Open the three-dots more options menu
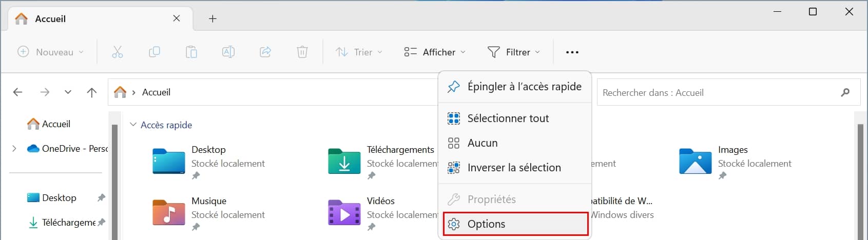 (572, 52)
